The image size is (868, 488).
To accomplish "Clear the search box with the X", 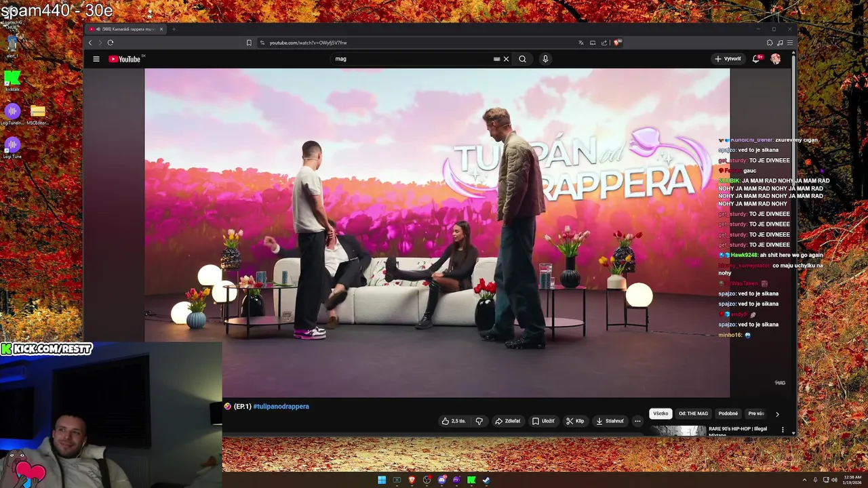I will (506, 59).
